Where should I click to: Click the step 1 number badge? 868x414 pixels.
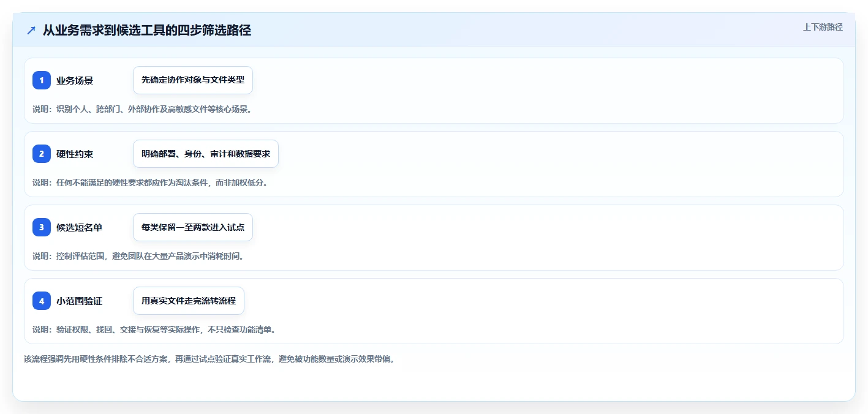point(42,80)
